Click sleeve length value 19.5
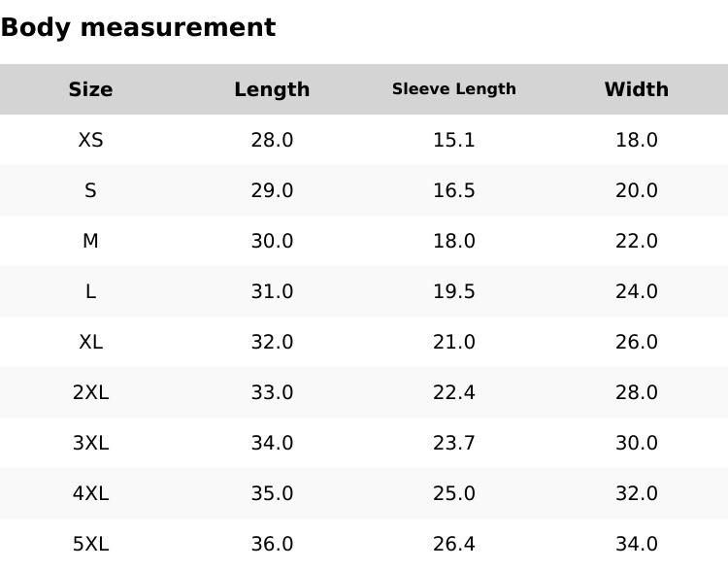 (454, 291)
